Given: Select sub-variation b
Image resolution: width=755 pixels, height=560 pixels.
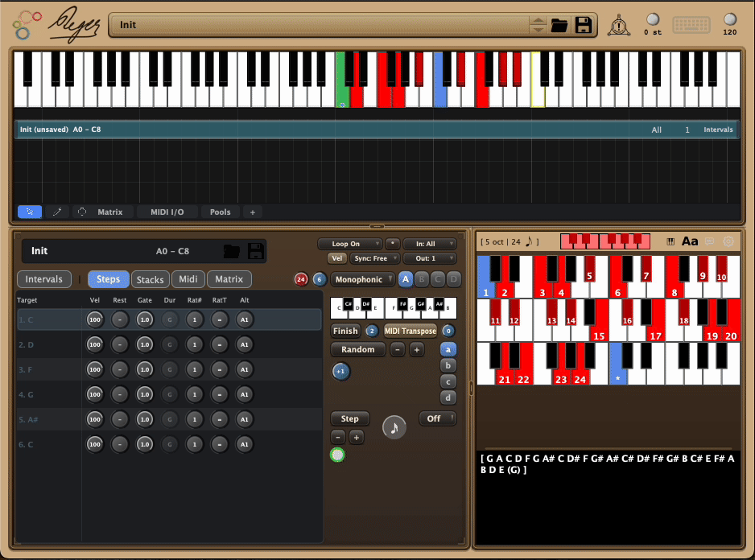Looking at the screenshot, I should coord(448,365).
